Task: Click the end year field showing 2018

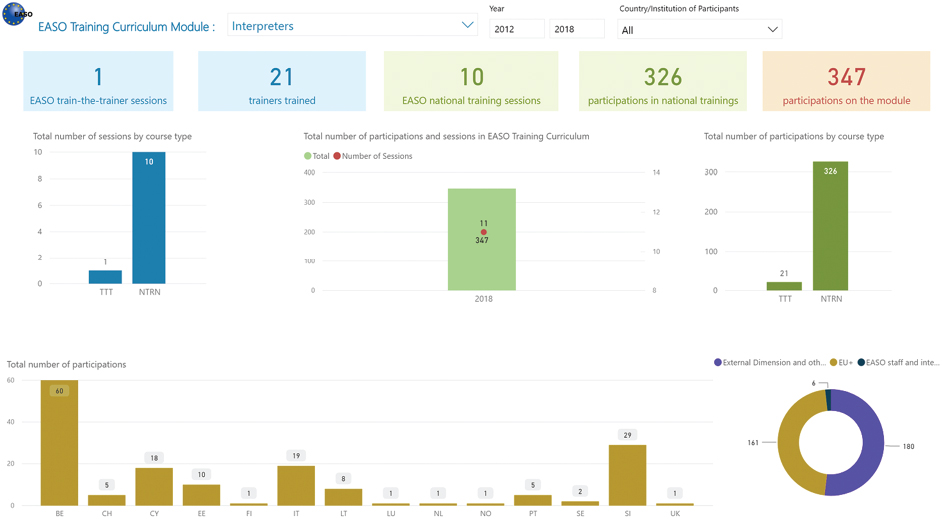Action: 576,30
